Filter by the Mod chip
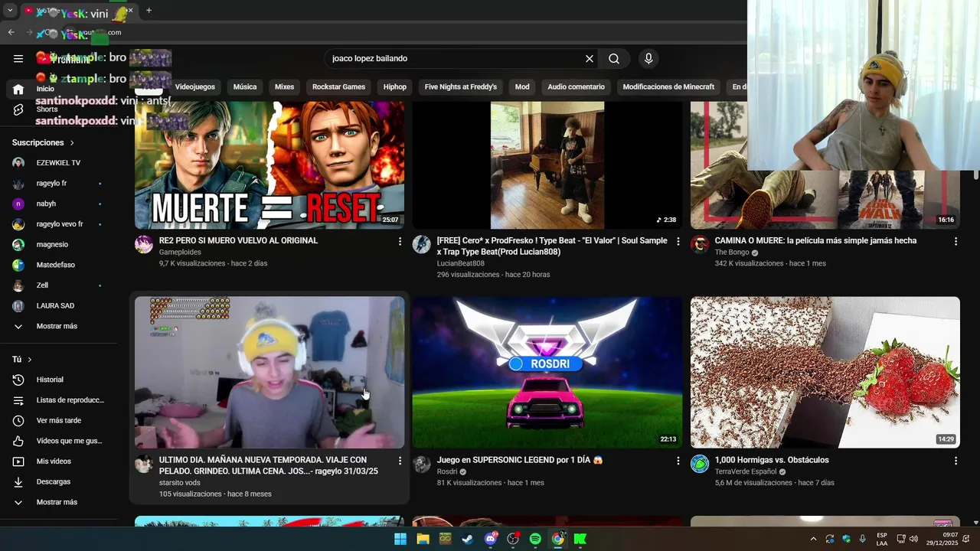The width and height of the screenshot is (980, 551). coord(522,87)
